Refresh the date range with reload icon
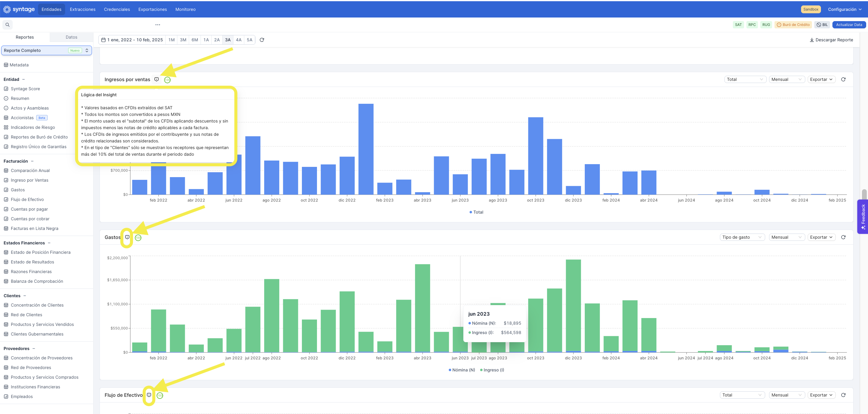The height and width of the screenshot is (414, 868). tap(262, 40)
